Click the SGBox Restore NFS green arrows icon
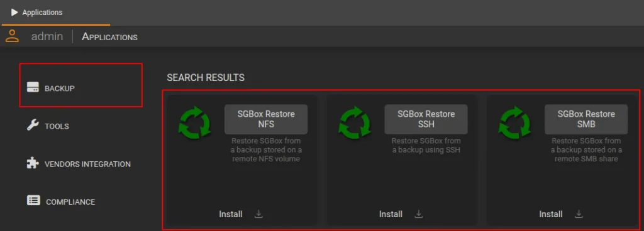This screenshot has height=231, width=644. point(195,122)
